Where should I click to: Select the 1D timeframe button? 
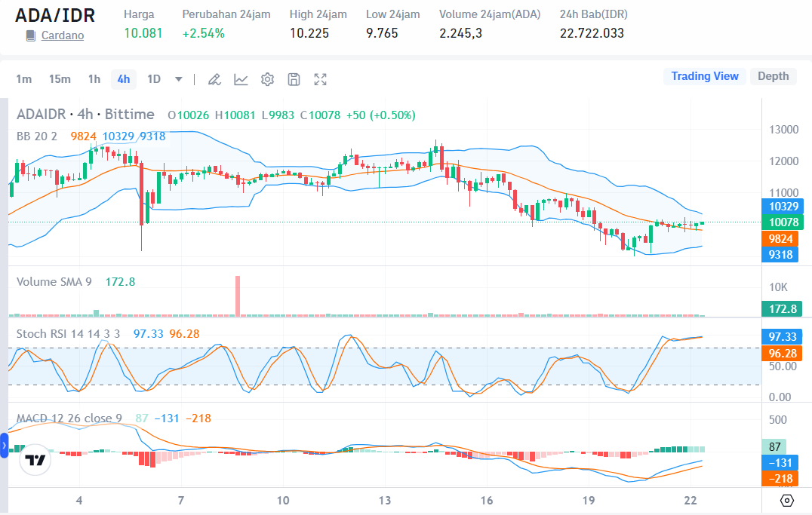(x=154, y=79)
